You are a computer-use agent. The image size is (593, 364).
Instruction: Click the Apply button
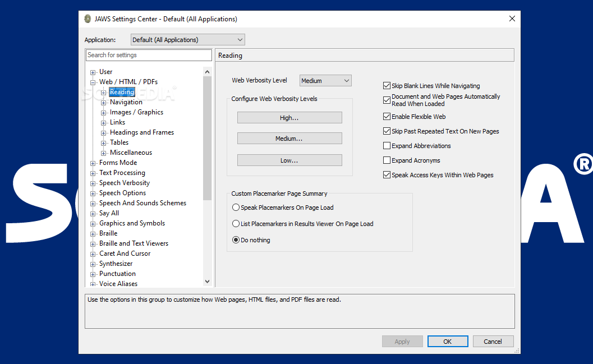pyautogui.click(x=402, y=342)
